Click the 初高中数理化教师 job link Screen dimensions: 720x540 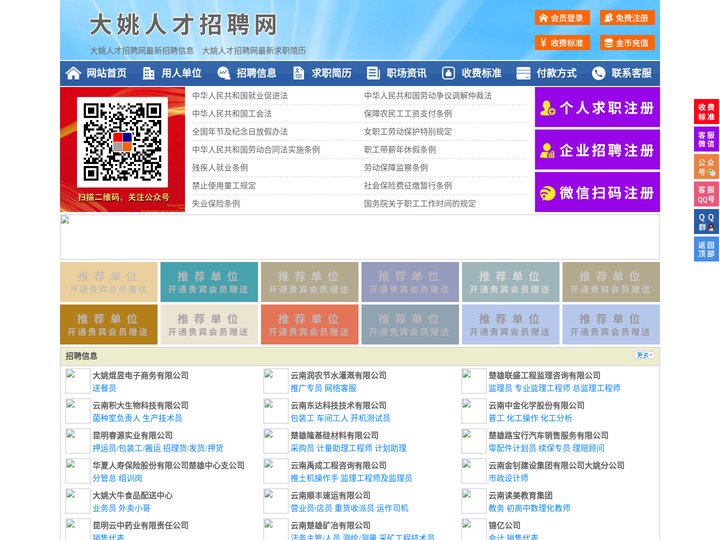tap(539, 508)
